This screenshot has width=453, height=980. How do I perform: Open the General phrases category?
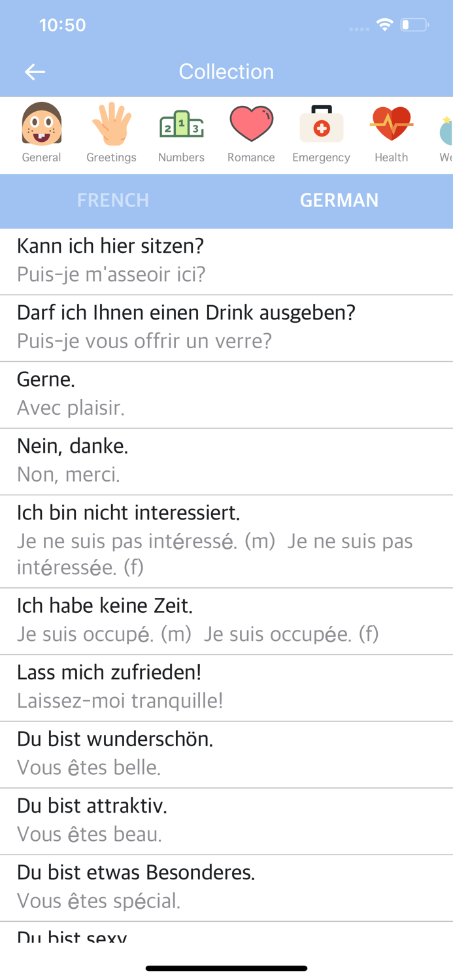(42, 131)
